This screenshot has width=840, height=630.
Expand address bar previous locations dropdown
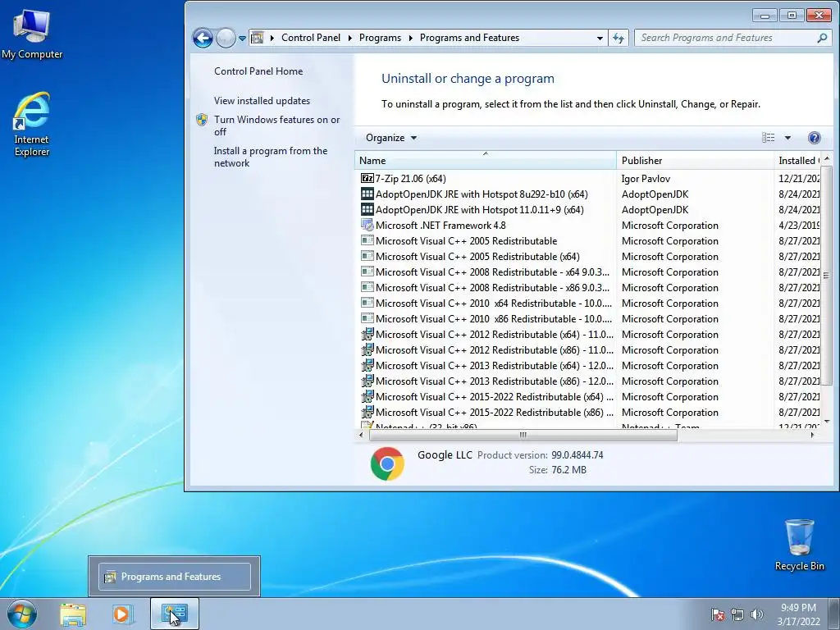[600, 38]
